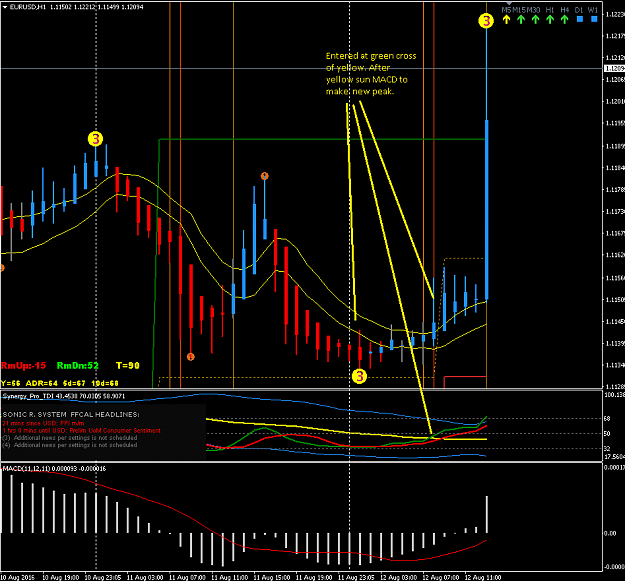
Task: Click the '11 Aug 07:00' time axis label
Action: (187, 577)
